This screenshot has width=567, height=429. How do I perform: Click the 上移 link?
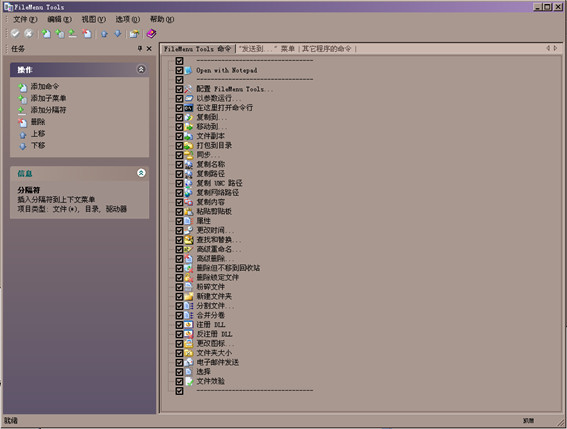click(38, 133)
